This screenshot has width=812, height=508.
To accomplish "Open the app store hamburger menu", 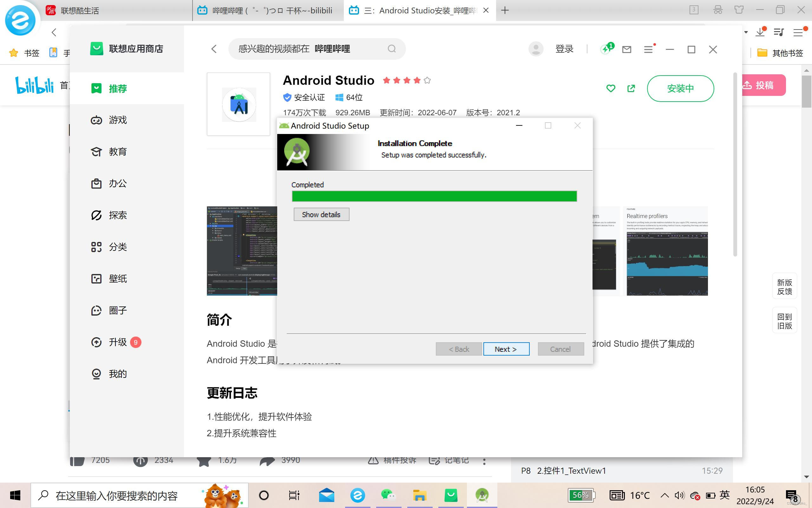I will point(649,50).
